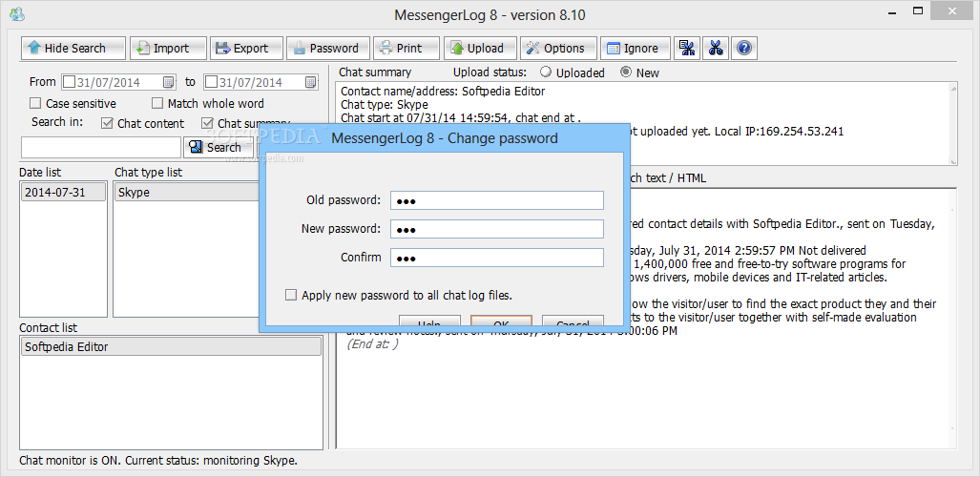Open the Options settings

tap(558, 48)
